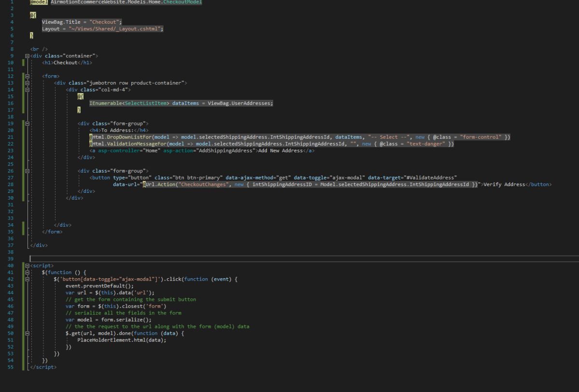Click ViewBag.Title in the Razor block
Screen dimensions: 579x392
coord(61,22)
